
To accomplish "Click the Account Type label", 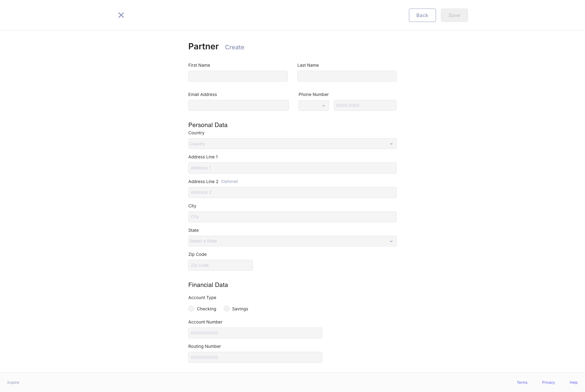I will point(202,298).
